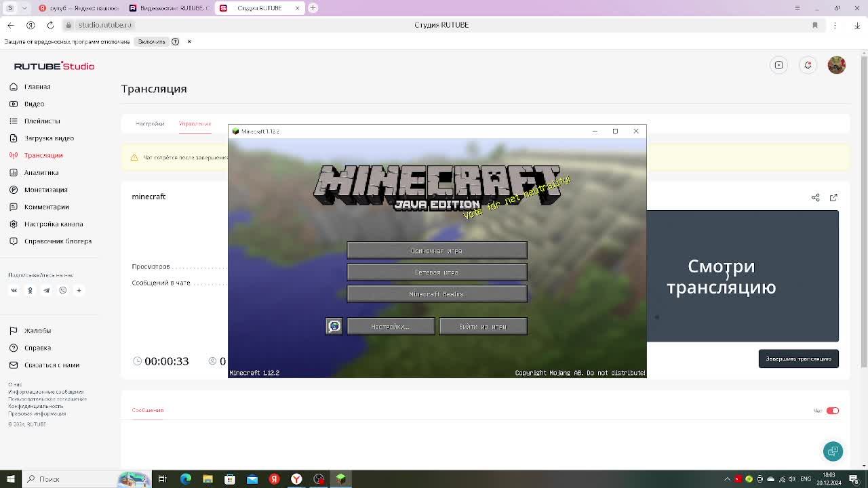Click Сетевая игра in Minecraft
Image resolution: width=868 pixels, height=488 pixels.
click(437, 272)
